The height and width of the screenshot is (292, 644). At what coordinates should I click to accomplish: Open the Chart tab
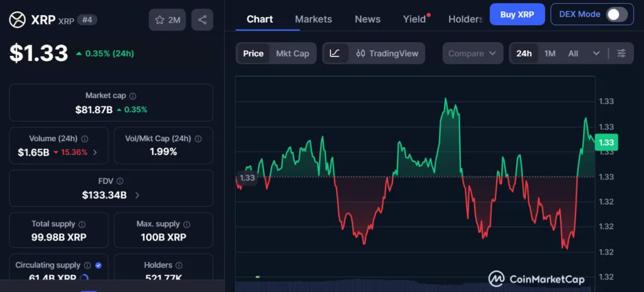(x=260, y=20)
